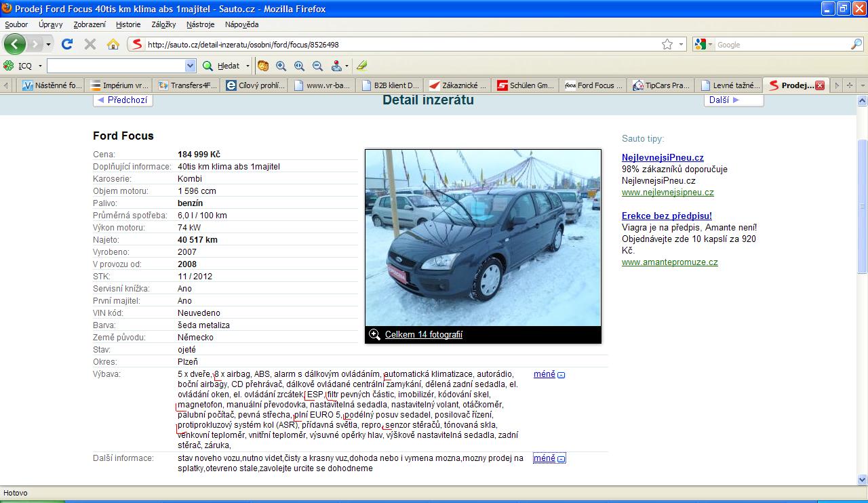Open a new tab with plus button
The height and width of the screenshot is (503, 868).
(850, 85)
